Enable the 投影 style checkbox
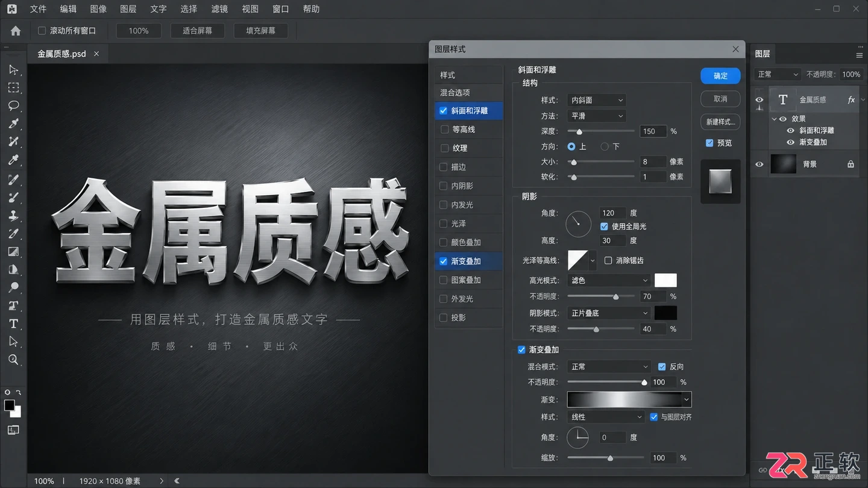 coord(444,318)
